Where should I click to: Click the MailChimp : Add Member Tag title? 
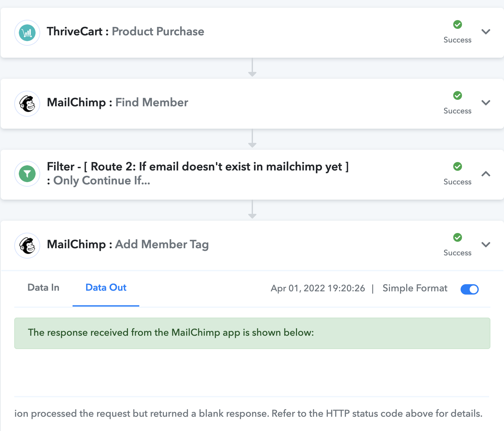(x=128, y=245)
